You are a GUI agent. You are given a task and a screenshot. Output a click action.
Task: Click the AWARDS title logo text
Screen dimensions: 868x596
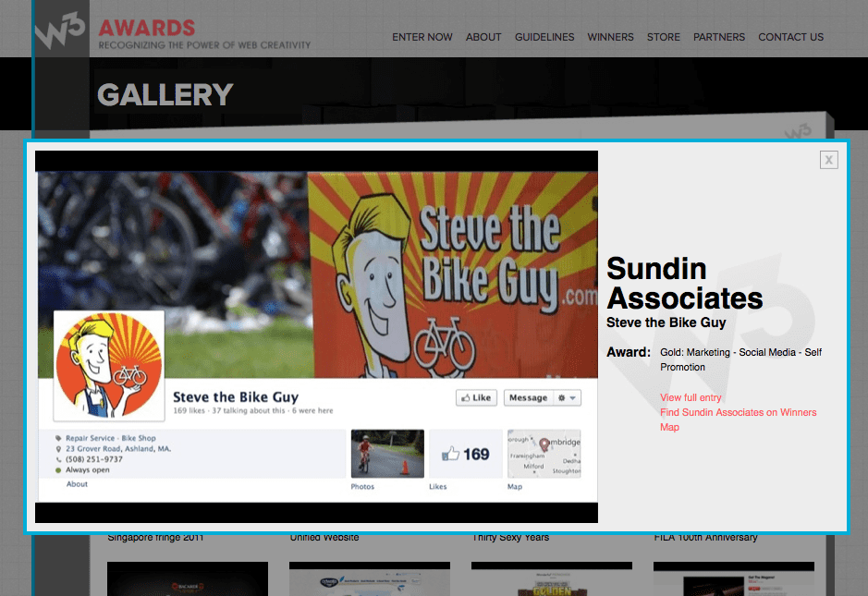147,28
